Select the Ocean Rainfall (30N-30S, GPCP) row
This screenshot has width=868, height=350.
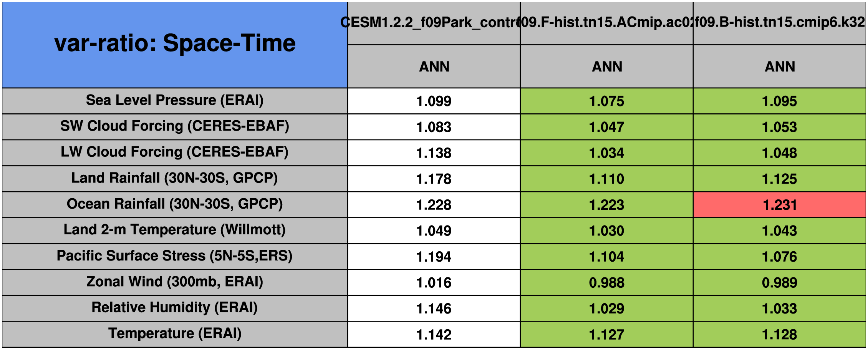175,204
